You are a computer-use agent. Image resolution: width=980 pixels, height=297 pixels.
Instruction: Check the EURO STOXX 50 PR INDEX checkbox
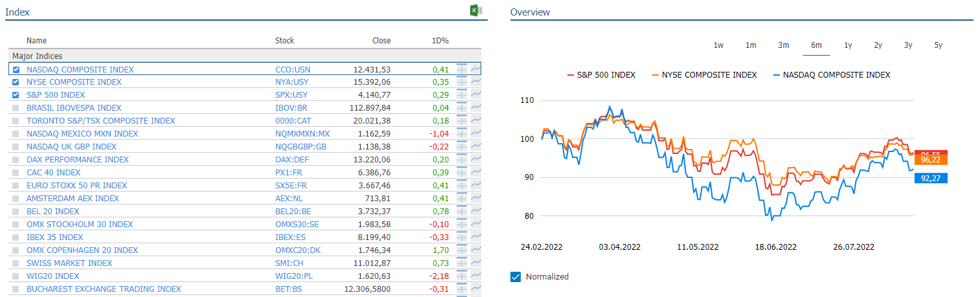click(16, 186)
